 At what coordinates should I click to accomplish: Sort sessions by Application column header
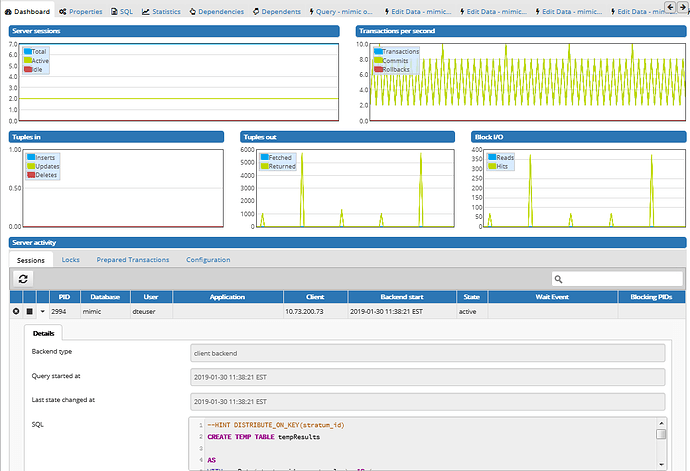click(228, 297)
